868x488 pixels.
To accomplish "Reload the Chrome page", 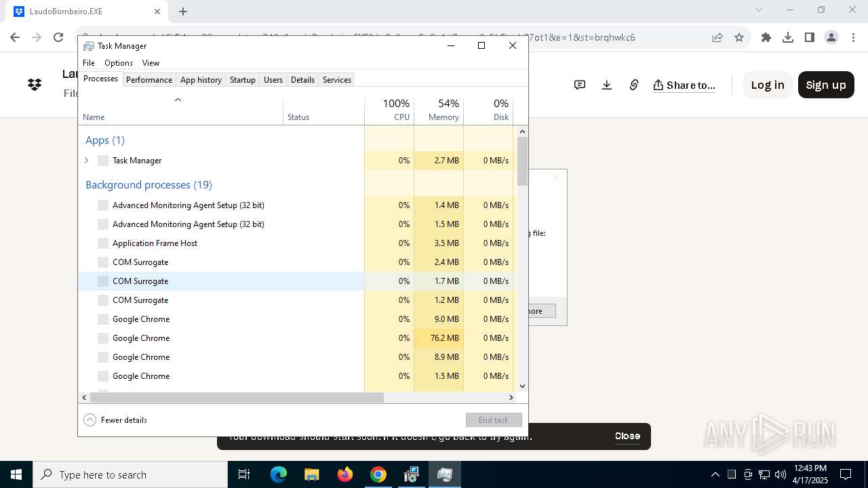I will pos(58,37).
